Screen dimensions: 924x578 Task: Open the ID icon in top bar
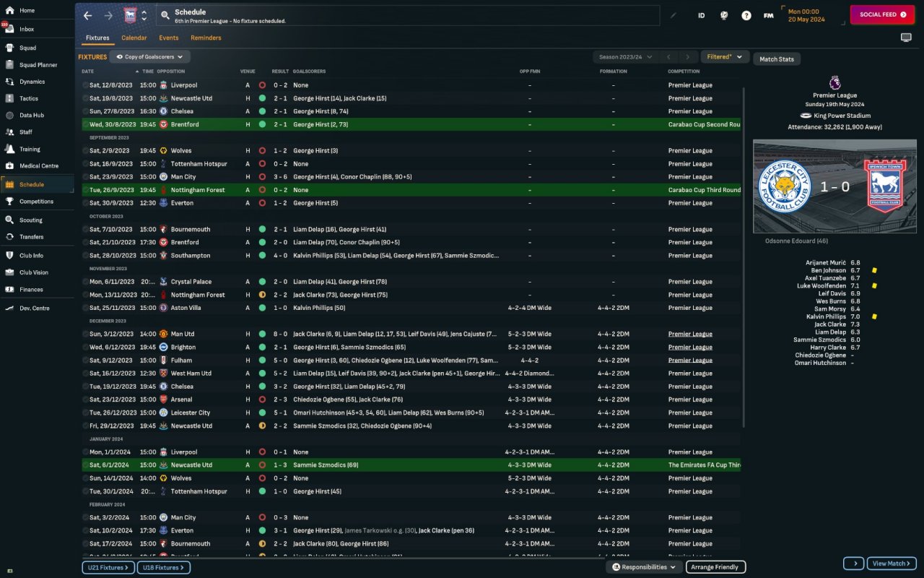702,15
